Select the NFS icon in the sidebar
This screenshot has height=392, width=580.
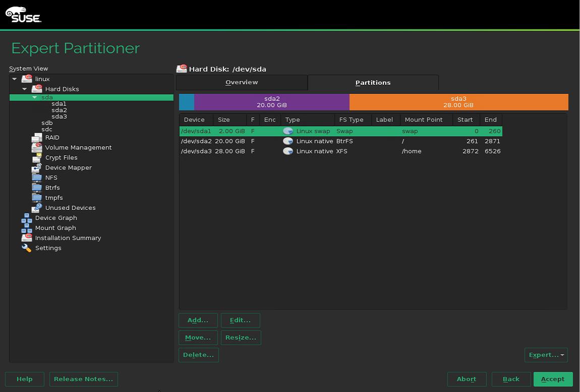pos(37,178)
